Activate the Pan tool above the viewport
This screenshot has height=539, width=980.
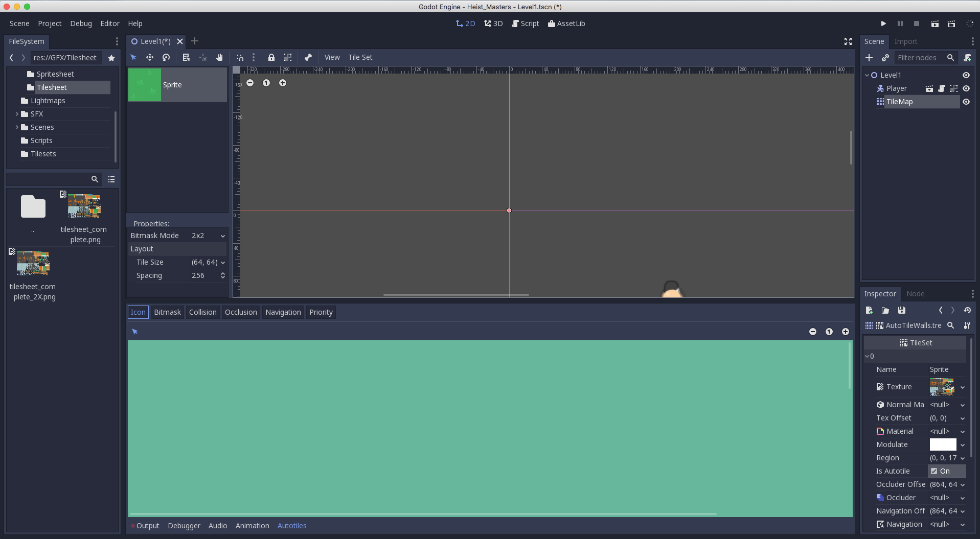[x=219, y=57]
